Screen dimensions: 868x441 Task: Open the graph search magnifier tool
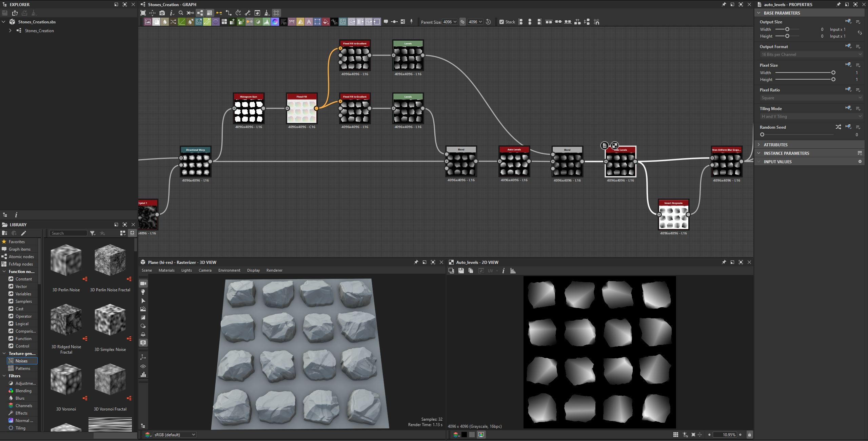(181, 13)
